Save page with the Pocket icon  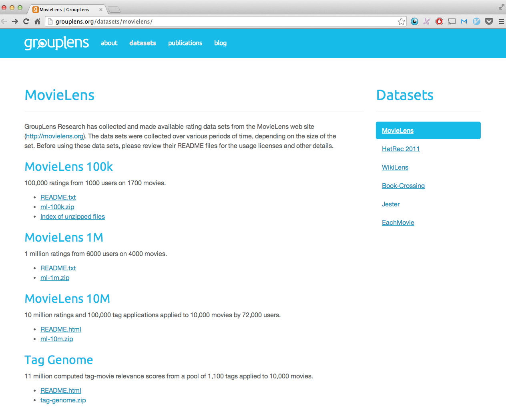pos(489,22)
